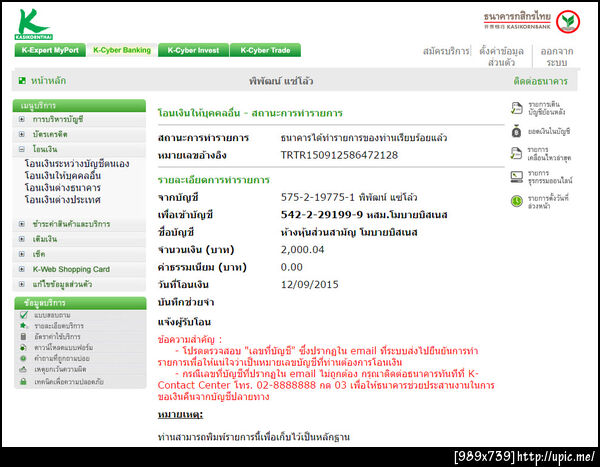Click the green K KasikornThai logo
The height and width of the screenshot is (467, 600).
pos(34,24)
